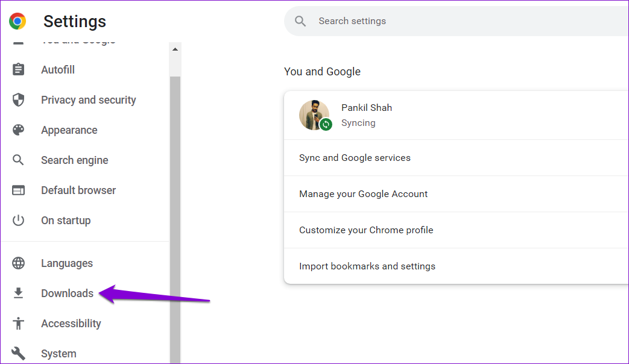
Task: Open Import bookmarks and settings
Action: coord(456,266)
